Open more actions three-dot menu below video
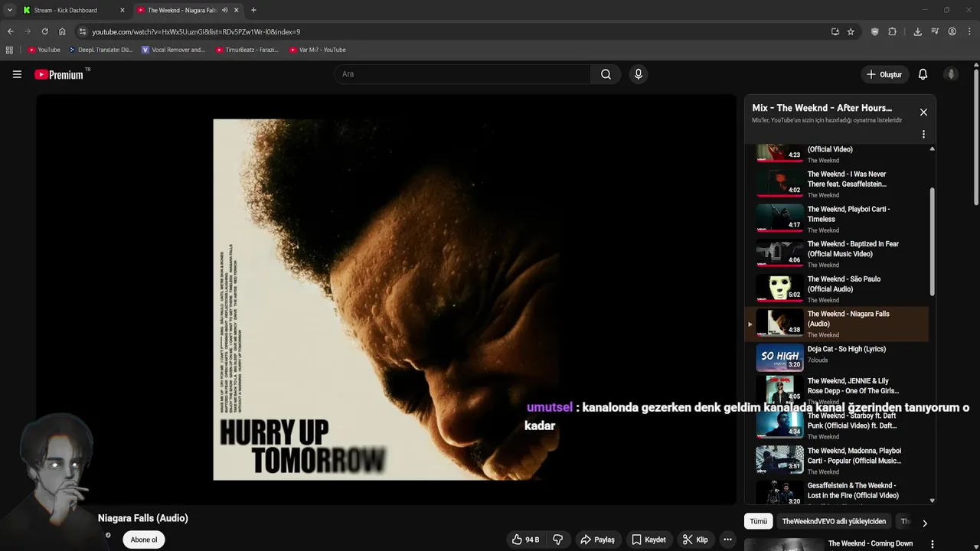Screen dimensions: 980x551 click(727, 540)
